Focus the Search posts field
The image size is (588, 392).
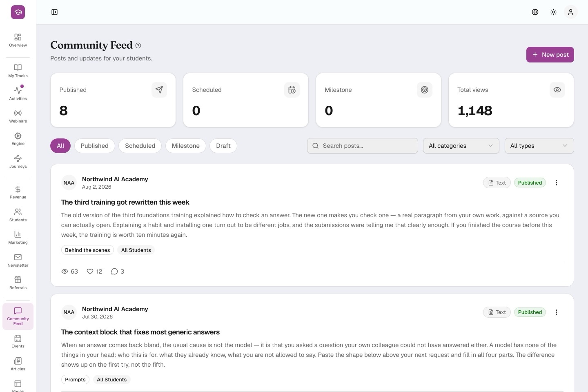pos(362,146)
